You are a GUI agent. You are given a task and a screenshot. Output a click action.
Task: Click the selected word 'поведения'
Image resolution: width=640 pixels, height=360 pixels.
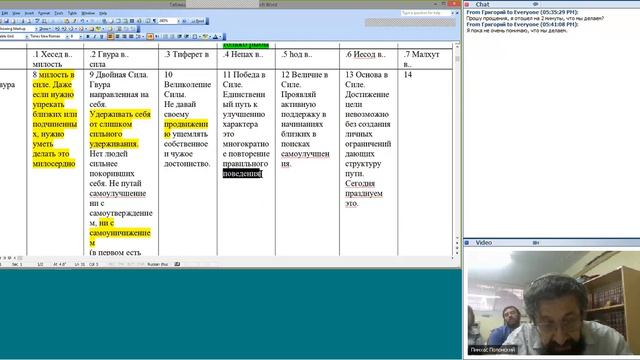click(x=241, y=173)
